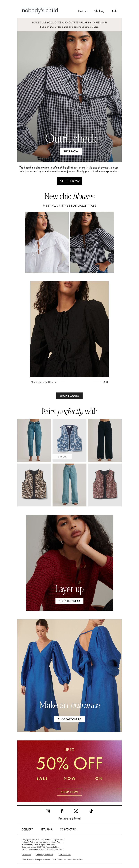Open the white tie-front blouse image
139x868 pixels.
click(x=47, y=242)
